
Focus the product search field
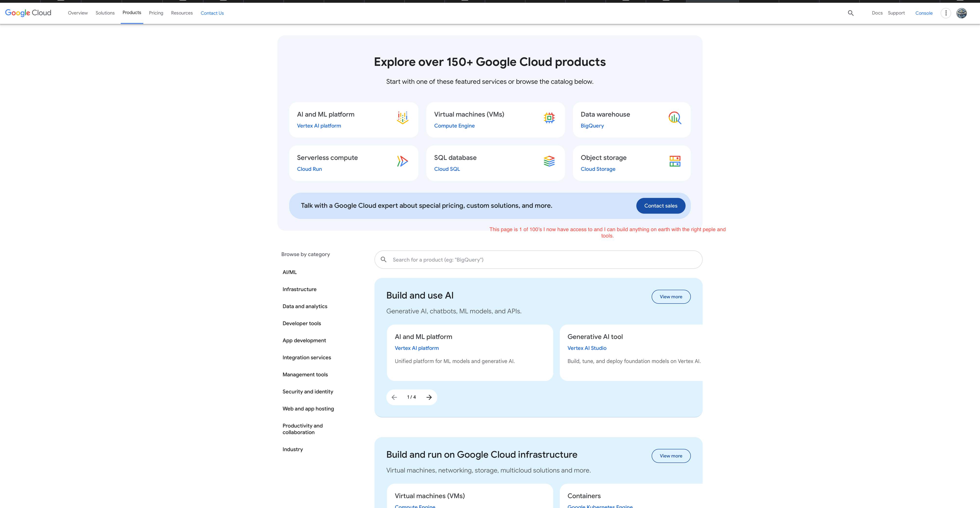pyautogui.click(x=544, y=260)
